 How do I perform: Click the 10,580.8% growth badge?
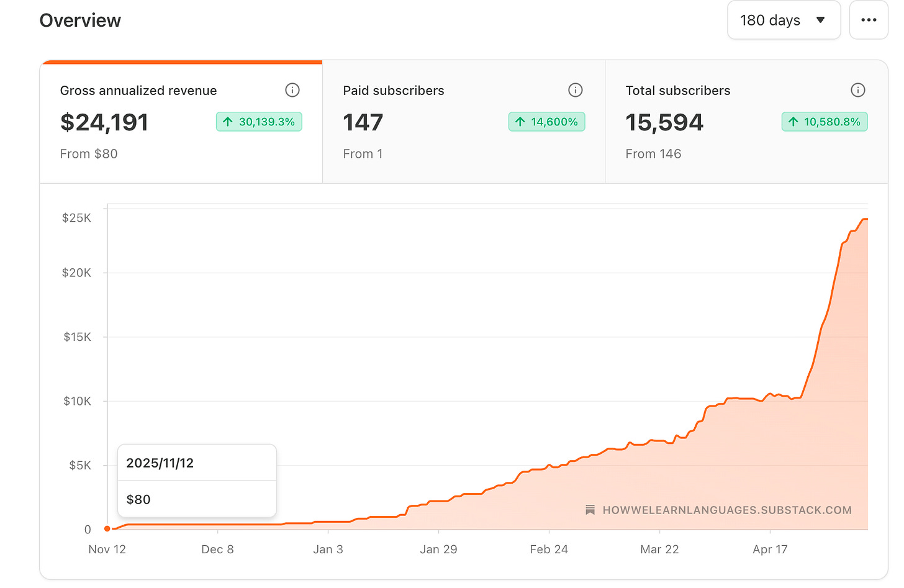[x=825, y=122]
